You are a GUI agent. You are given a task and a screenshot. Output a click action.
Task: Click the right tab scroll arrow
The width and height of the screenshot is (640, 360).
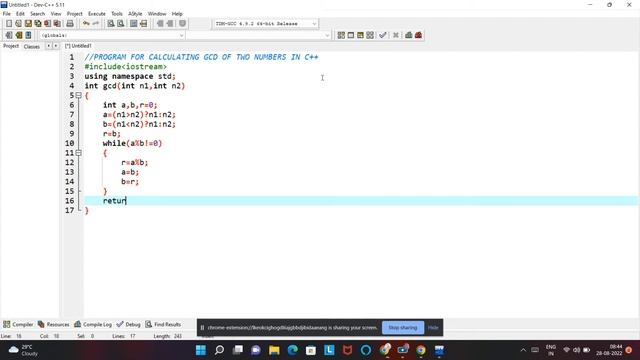click(56, 46)
